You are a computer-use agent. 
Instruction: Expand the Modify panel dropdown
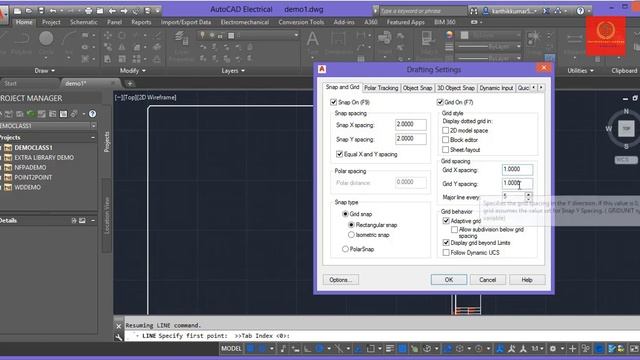133,71
